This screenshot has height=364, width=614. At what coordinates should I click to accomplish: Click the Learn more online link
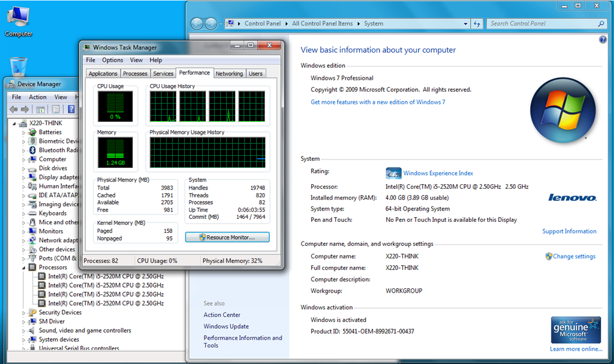(x=576, y=349)
